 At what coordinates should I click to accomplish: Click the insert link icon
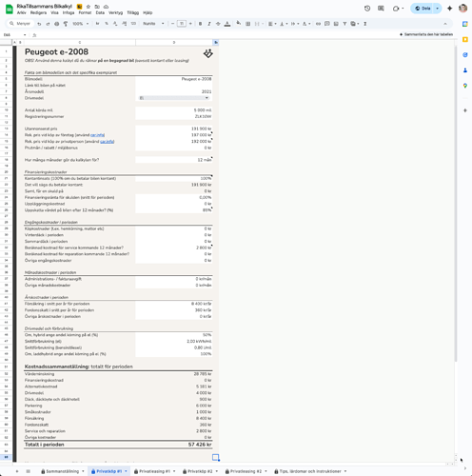(x=318, y=24)
